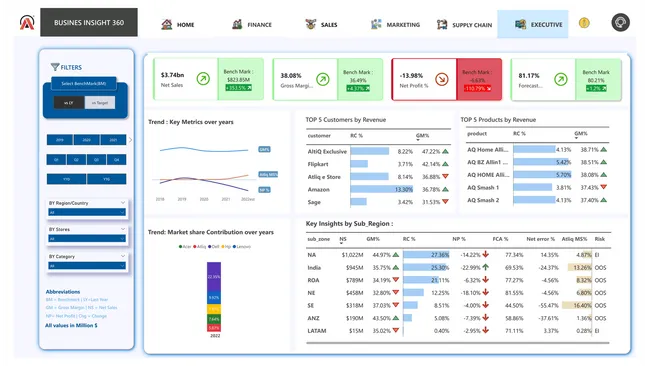Click Net Profit red down-arrow icon

click(x=442, y=79)
